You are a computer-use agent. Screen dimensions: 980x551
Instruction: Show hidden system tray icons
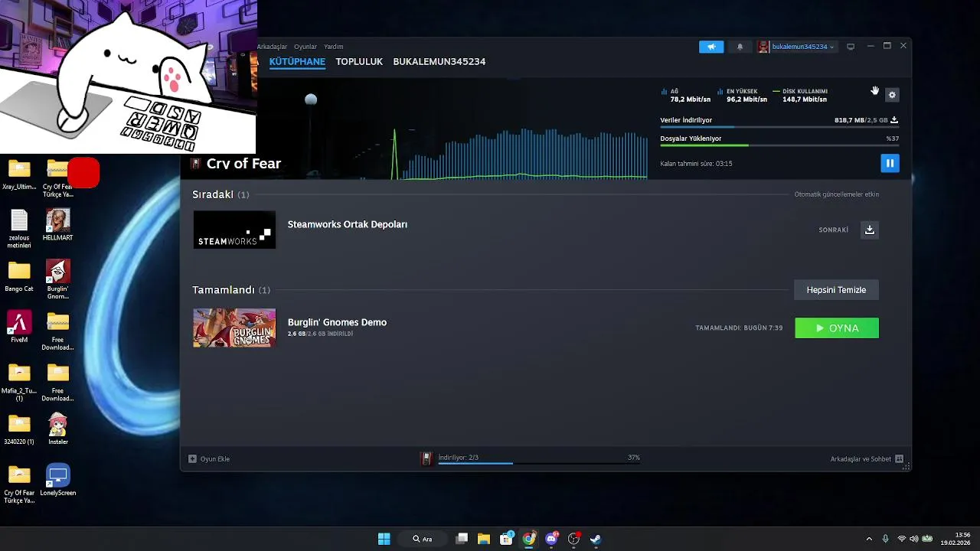click(869, 539)
